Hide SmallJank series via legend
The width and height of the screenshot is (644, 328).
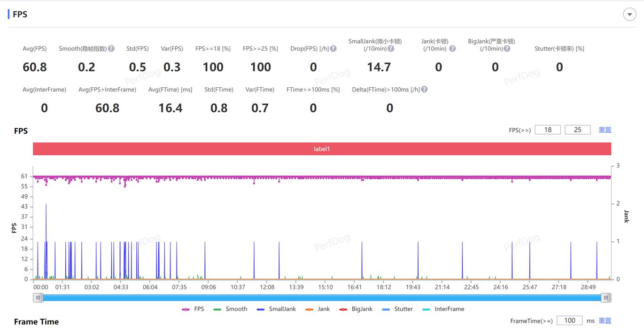point(276,309)
